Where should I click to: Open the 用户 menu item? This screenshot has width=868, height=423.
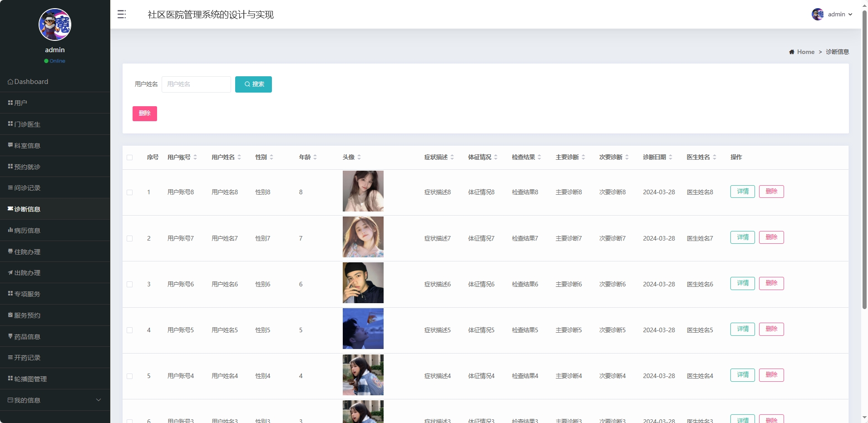coord(55,103)
